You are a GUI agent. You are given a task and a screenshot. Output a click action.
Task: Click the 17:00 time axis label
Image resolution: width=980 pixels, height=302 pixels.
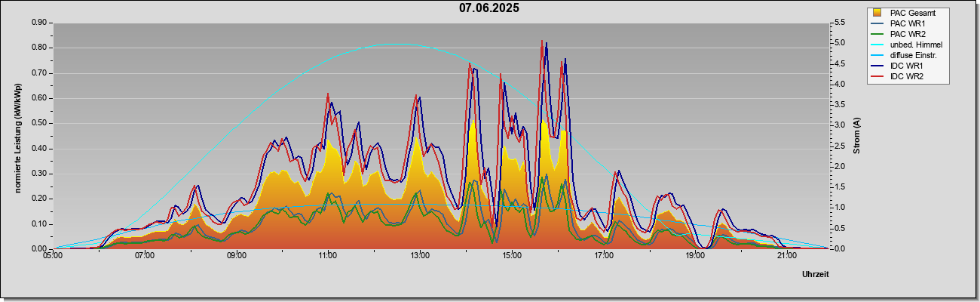tap(603, 256)
